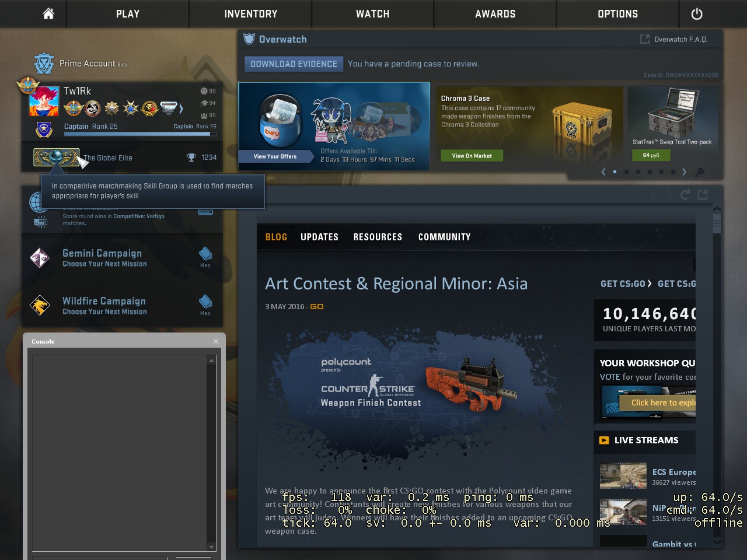Select the red and gold crossed-swords coin
The height and width of the screenshot is (560, 747).
[150, 108]
